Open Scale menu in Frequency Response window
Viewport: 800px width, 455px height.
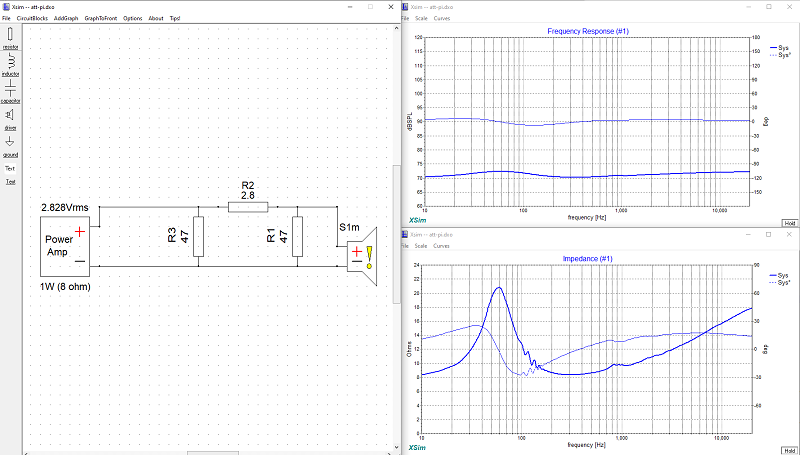pos(421,18)
